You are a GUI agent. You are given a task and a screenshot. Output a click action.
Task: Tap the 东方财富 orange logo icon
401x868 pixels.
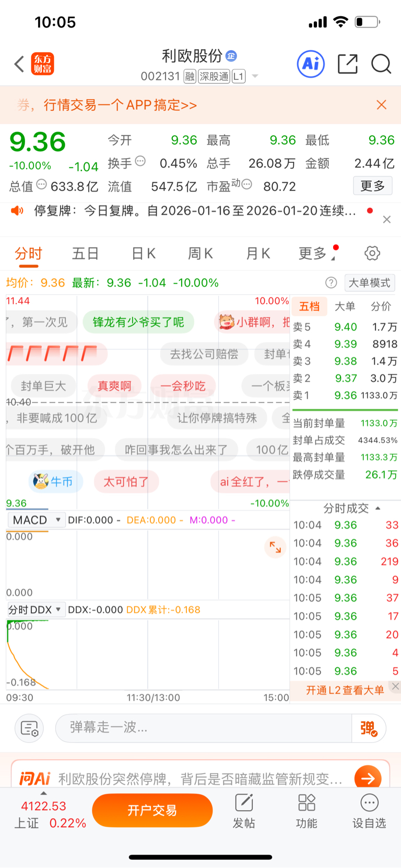click(42, 64)
